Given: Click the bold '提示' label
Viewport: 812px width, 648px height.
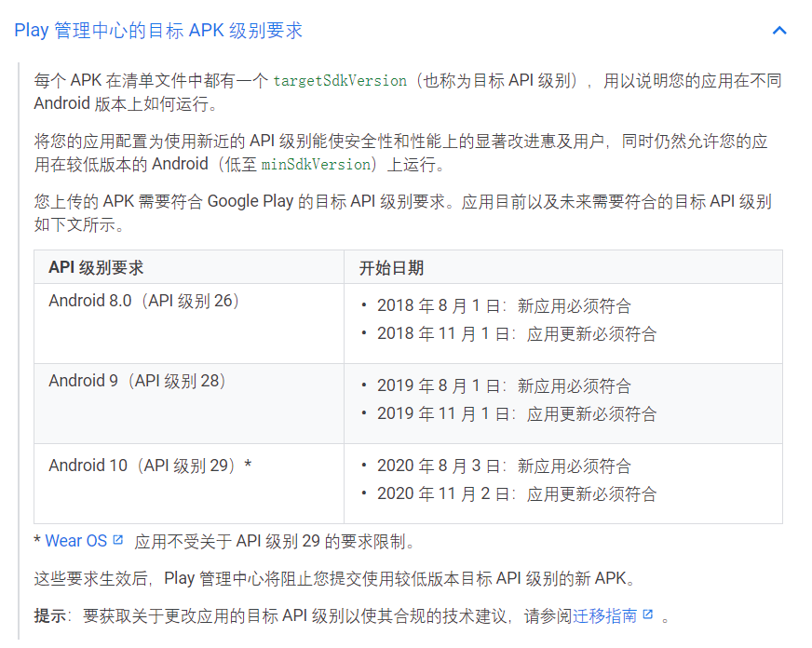Looking at the screenshot, I should (49, 616).
